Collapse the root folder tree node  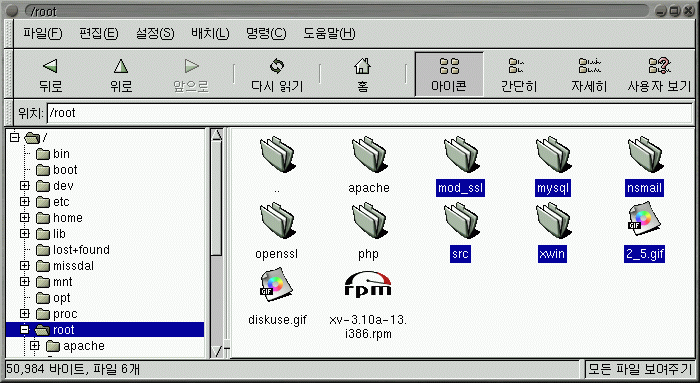pos(25,330)
